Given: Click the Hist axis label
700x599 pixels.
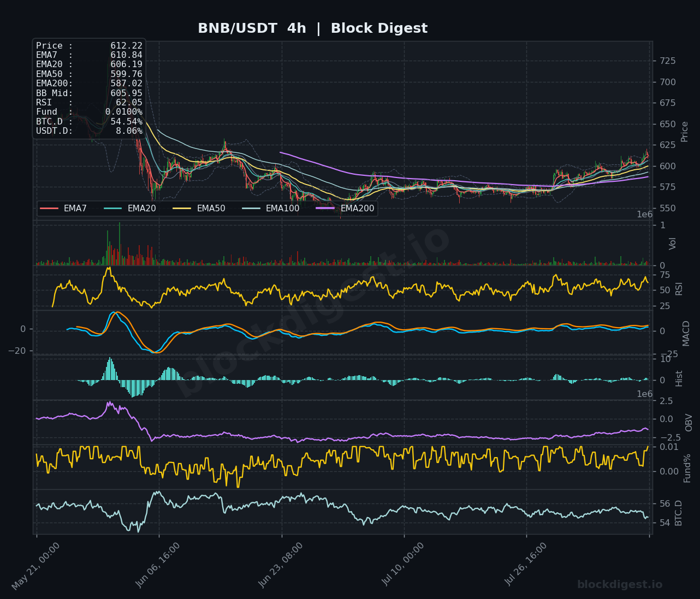Looking at the screenshot, I should [679, 378].
